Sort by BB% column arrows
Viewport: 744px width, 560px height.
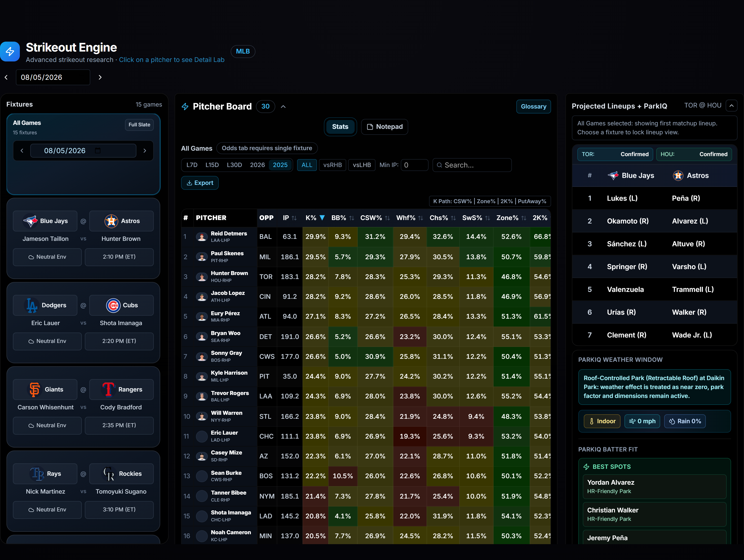tap(351, 218)
